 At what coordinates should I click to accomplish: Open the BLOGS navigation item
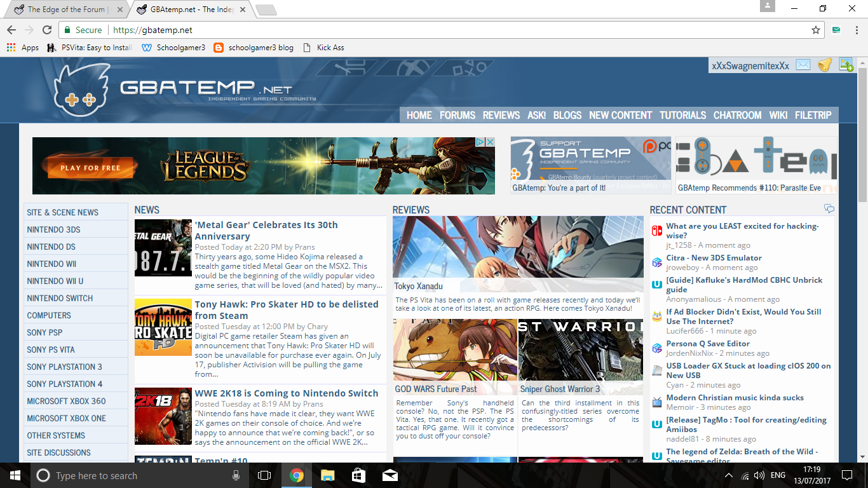pyautogui.click(x=567, y=115)
